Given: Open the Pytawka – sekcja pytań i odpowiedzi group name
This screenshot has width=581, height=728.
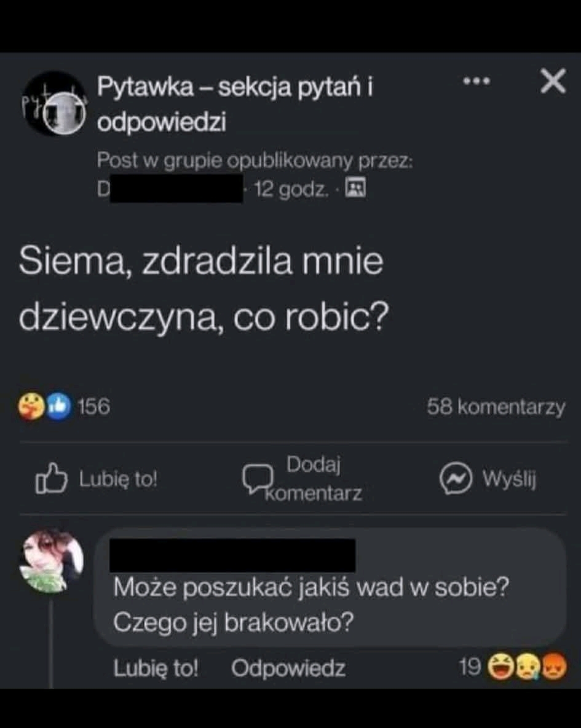Looking at the screenshot, I should click(x=235, y=104).
